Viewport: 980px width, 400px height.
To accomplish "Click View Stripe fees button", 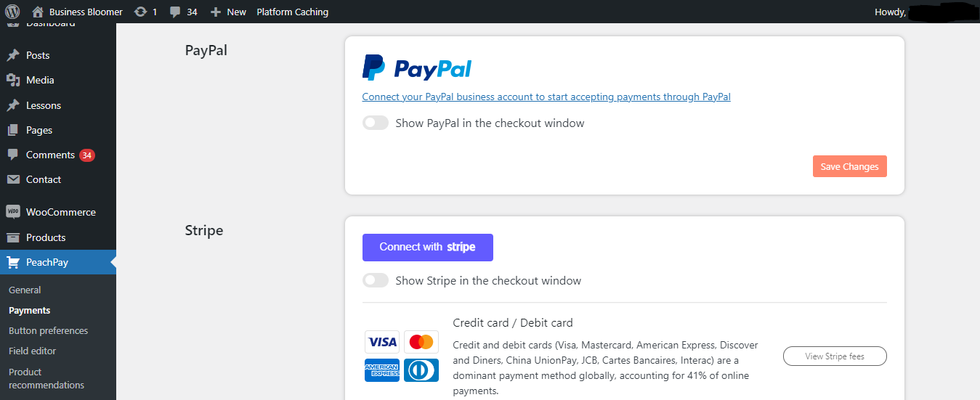I will 835,356.
